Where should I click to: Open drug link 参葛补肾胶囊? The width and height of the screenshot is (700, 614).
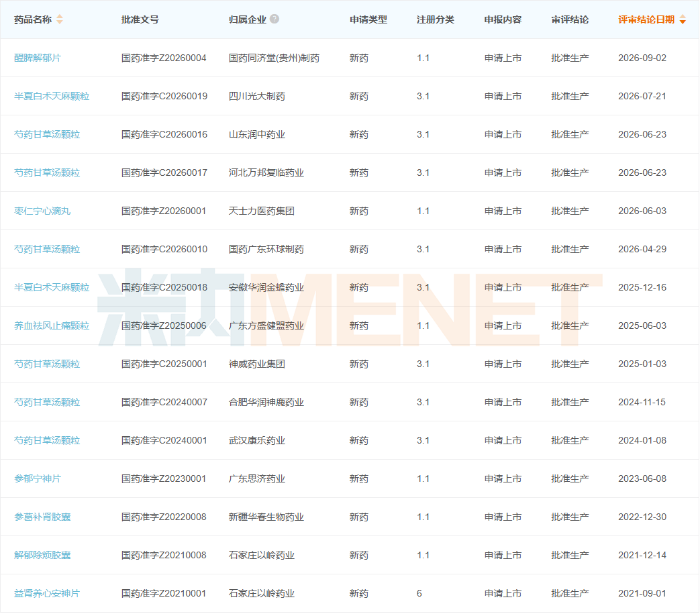(42, 517)
